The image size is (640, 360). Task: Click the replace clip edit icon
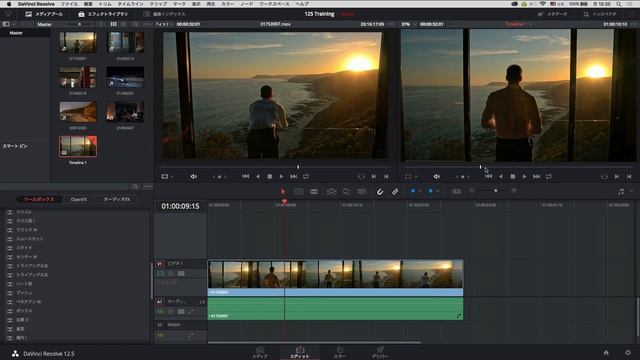362,191
